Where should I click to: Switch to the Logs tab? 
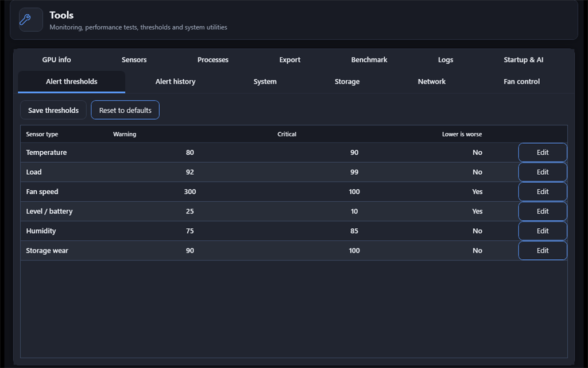(446, 60)
